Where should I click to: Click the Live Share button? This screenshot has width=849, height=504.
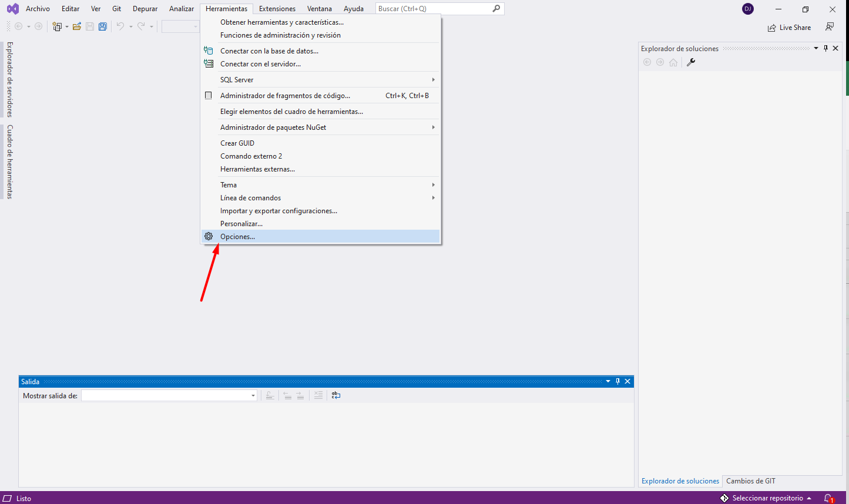[x=789, y=28]
